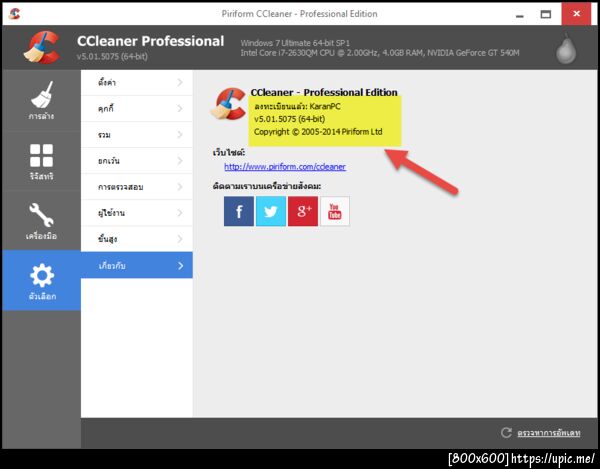The width and height of the screenshot is (600, 469).
Task: Open the Twitter social icon
Action: pos(271,211)
